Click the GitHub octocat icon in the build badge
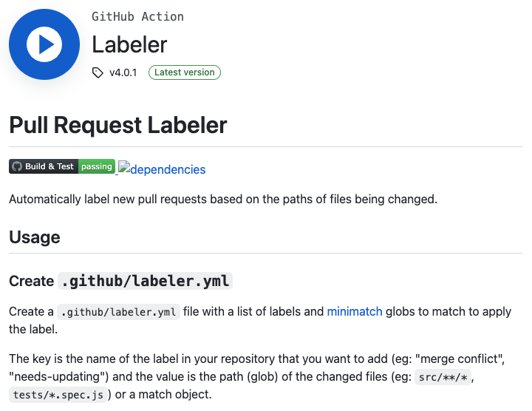Image resolution: width=532 pixels, height=411 pixels. click(x=16, y=166)
